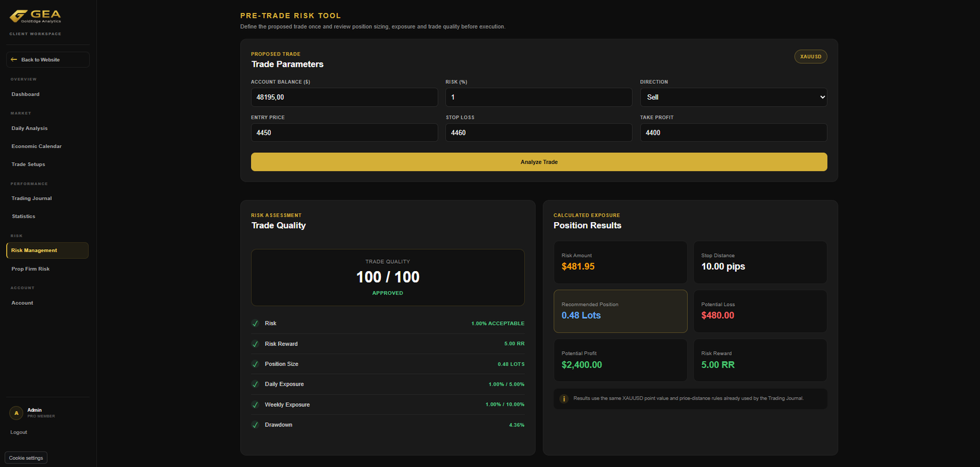
Task: Click the Trade Parameters heading
Action: 287,64
